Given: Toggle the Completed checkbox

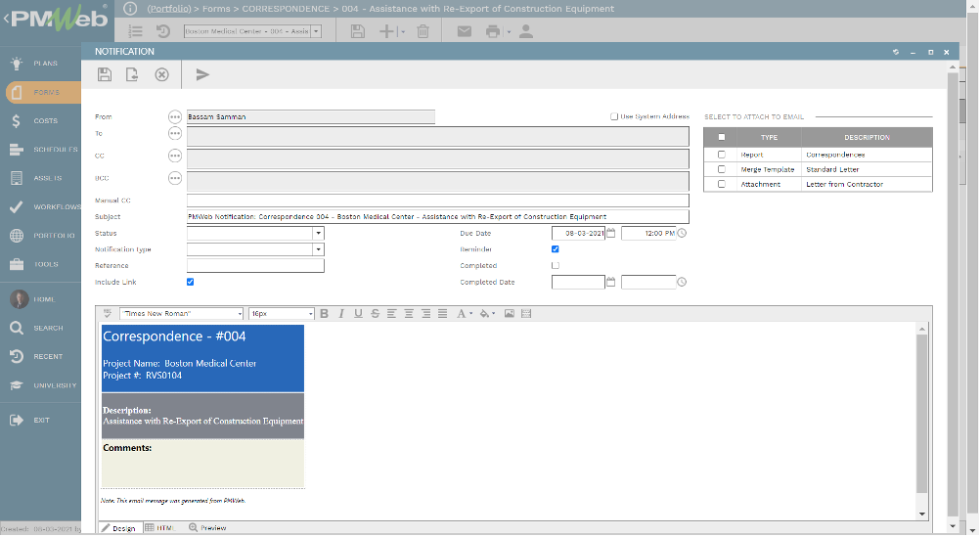Looking at the screenshot, I should 555,266.
